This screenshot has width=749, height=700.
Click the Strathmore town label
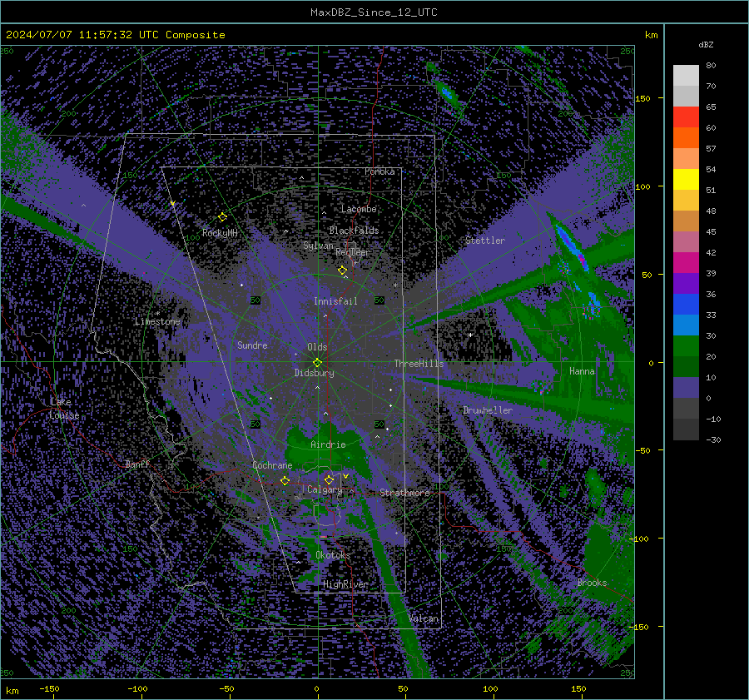[x=404, y=493]
